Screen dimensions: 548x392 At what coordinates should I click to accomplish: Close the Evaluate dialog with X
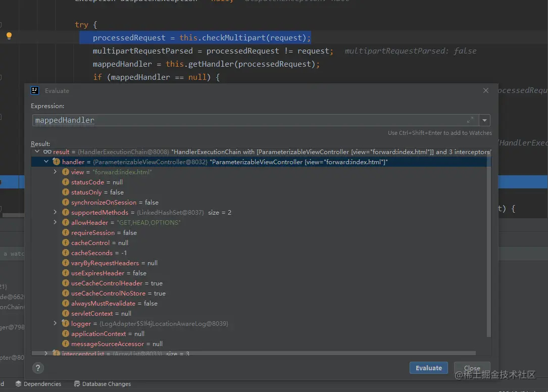click(486, 90)
